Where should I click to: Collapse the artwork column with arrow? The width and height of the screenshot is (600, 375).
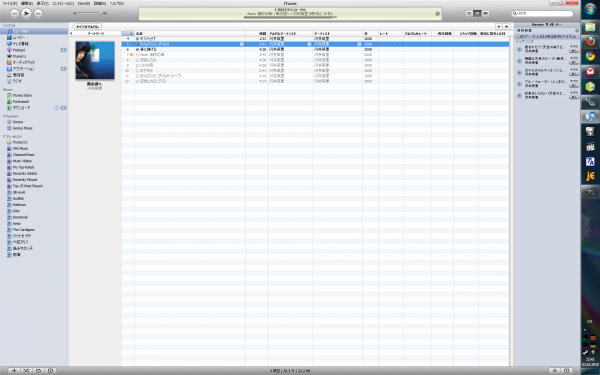[72, 34]
